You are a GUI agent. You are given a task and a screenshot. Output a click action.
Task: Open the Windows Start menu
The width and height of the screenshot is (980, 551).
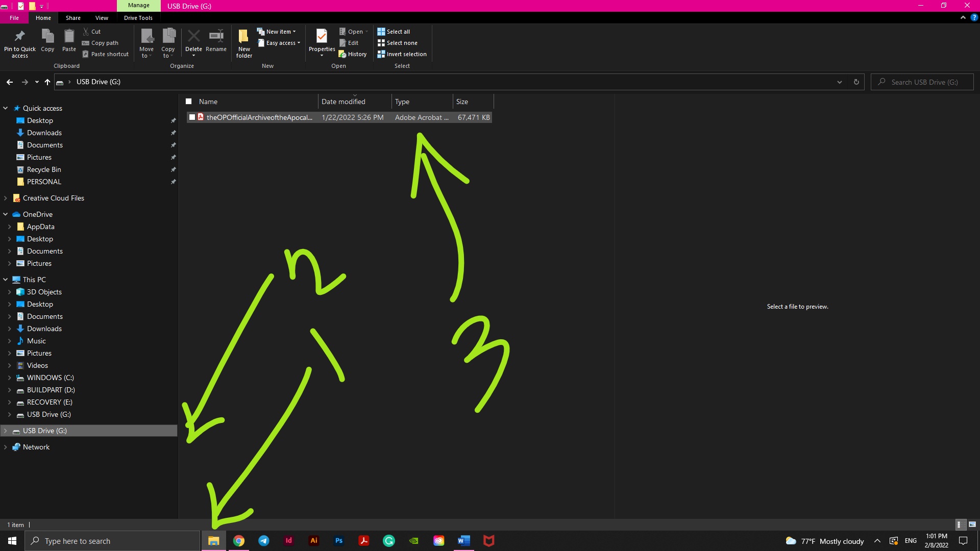(12, 541)
